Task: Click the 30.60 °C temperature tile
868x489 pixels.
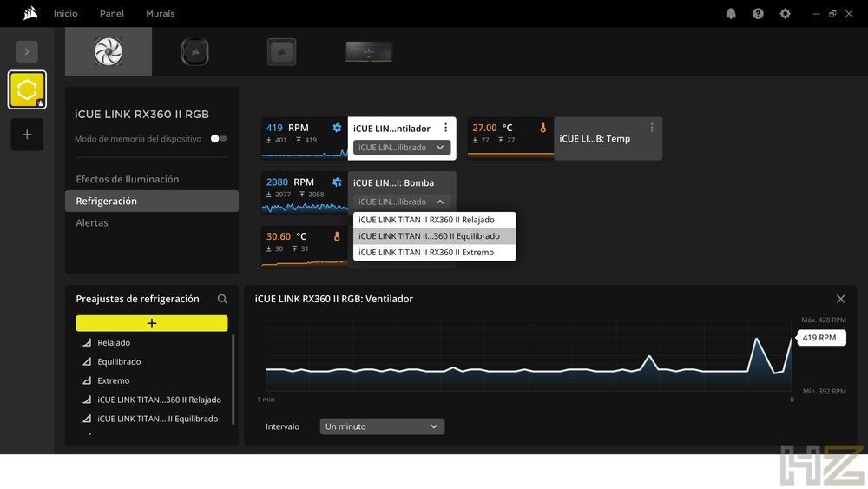Action: (x=305, y=247)
